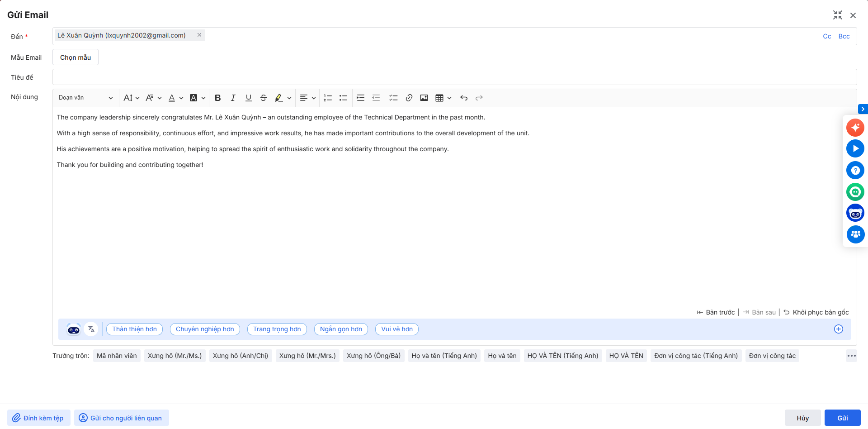The height and width of the screenshot is (429, 868).
Task: Toggle italic formatting
Action: 233,98
